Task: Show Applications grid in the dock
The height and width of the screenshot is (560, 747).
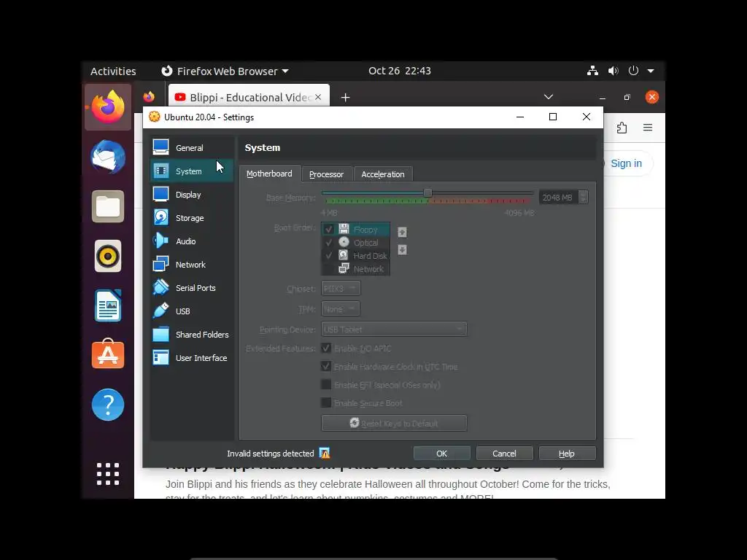Action: pyautogui.click(x=108, y=474)
